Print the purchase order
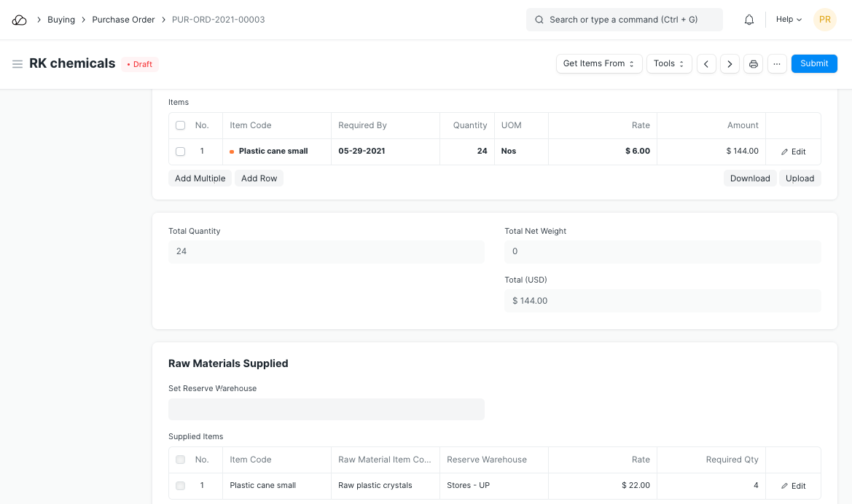This screenshot has width=852, height=504. [754, 64]
